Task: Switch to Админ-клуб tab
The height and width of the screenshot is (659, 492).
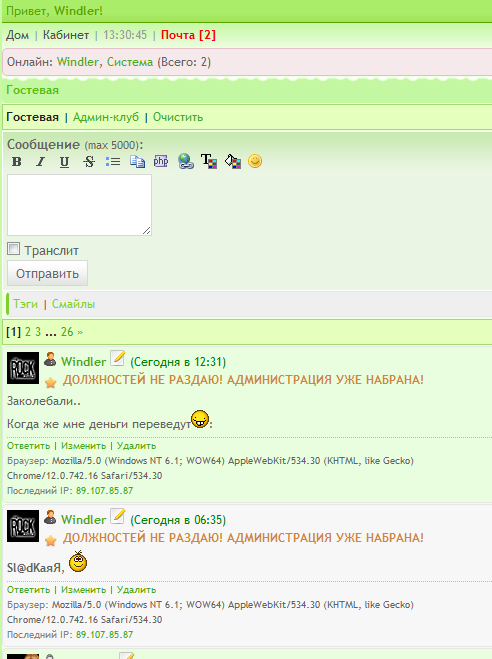Action: pos(106,117)
